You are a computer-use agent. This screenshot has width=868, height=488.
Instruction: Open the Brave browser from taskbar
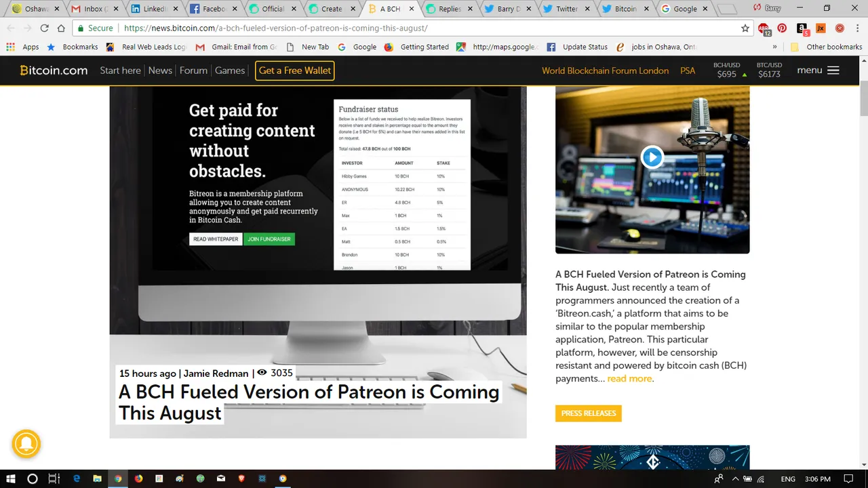tap(241, 479)
